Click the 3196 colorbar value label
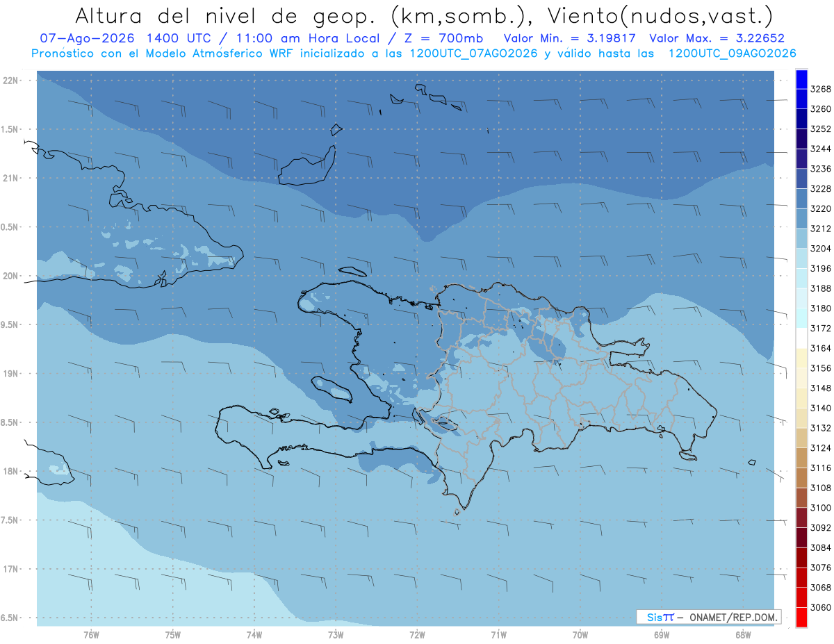 point(821,268)
